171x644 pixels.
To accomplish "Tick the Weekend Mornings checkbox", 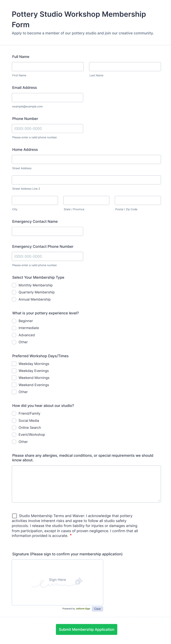I will 14,378.
